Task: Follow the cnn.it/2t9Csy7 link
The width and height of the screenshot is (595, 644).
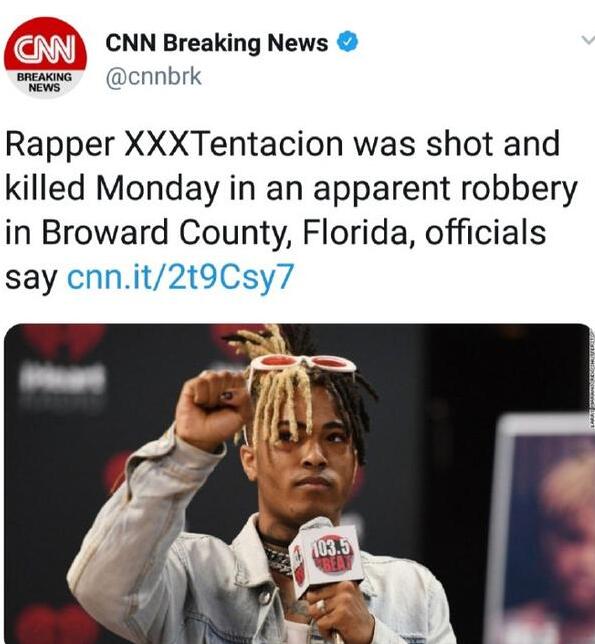Action: [x=181, y=276]
